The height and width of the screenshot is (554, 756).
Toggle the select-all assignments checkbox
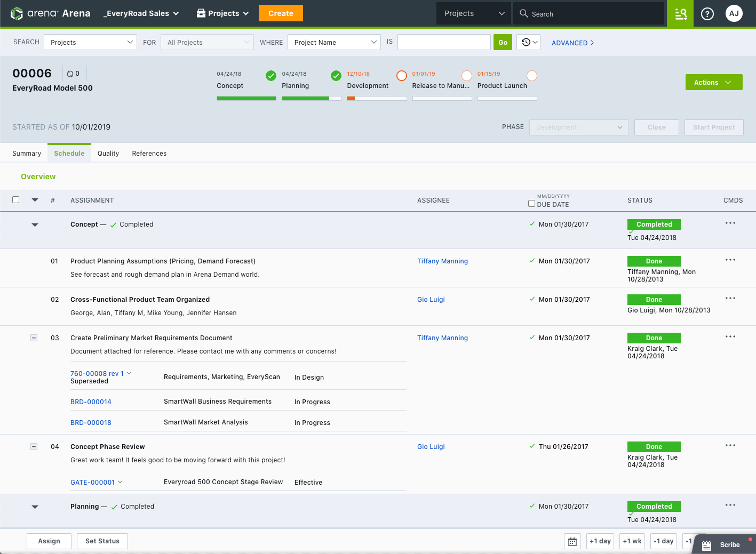(x=16, y=199)
